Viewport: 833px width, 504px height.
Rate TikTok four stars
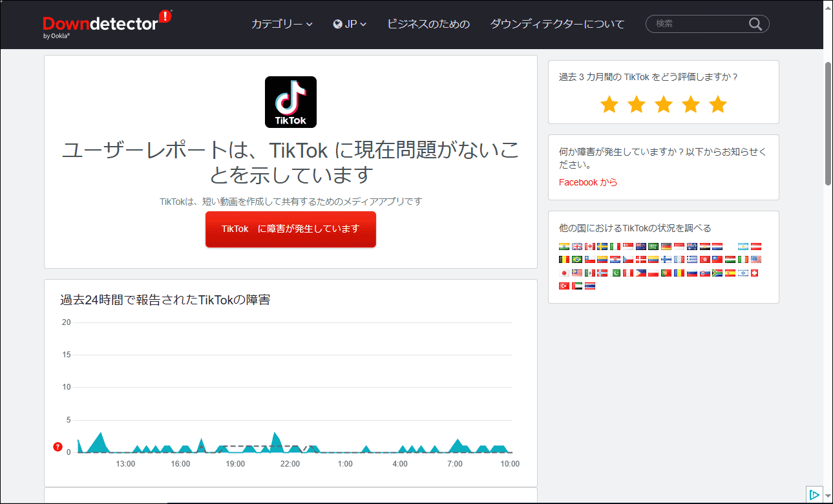click(691, 104)
